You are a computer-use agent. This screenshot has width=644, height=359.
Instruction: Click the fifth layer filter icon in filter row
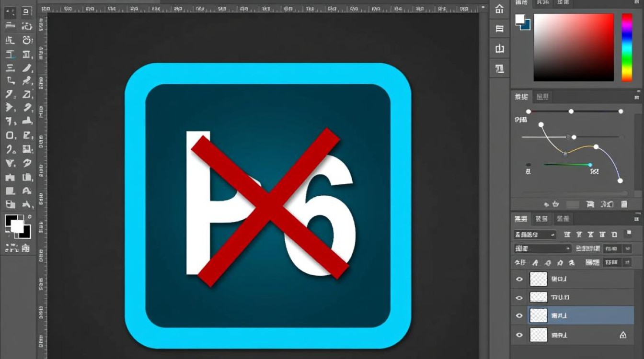click(x=613, y=235)
